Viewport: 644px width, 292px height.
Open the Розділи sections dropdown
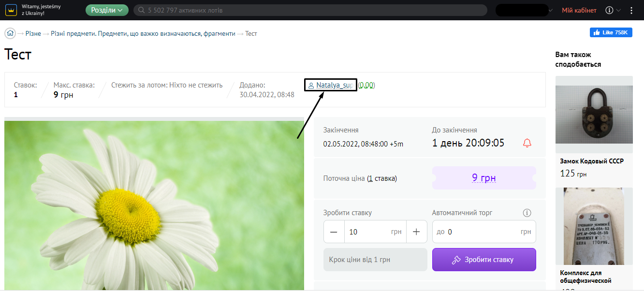click(x=107, y=10)
